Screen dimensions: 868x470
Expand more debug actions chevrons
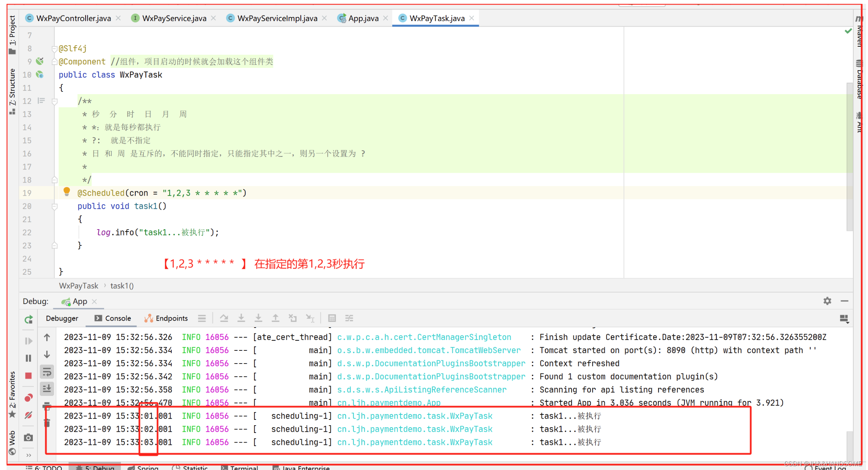(29, 455)
